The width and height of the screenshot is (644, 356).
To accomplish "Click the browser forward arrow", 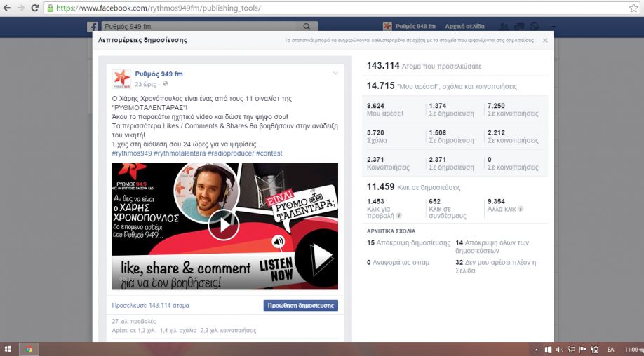I will click(21, 8).
